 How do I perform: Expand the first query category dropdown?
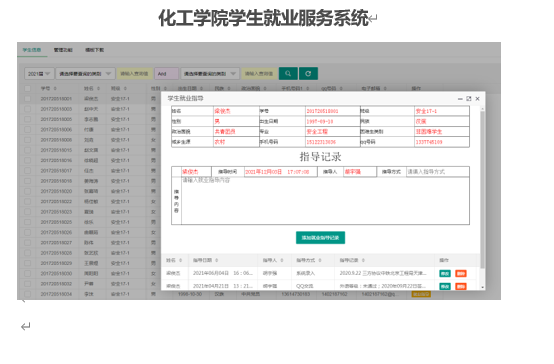(85, 74)
